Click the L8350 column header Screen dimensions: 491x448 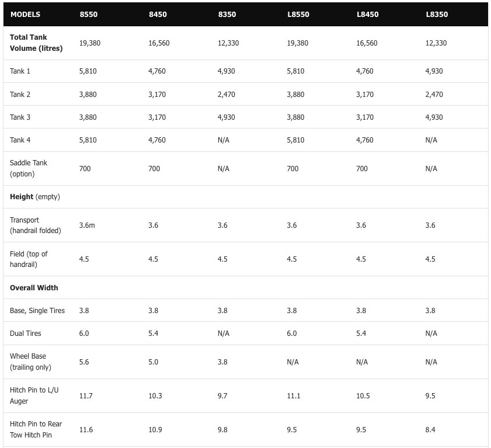[437, 15]
